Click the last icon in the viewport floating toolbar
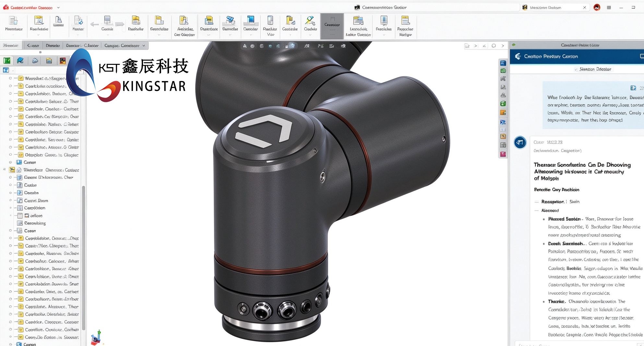The width and height of the screenshot is (644, 346). (x=343, y=46)
